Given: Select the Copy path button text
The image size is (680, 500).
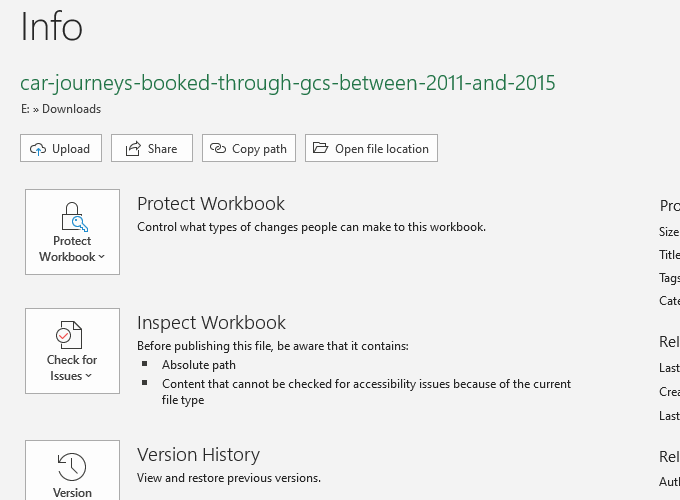Looking at the screenshot, I should (x=259, y=149).
